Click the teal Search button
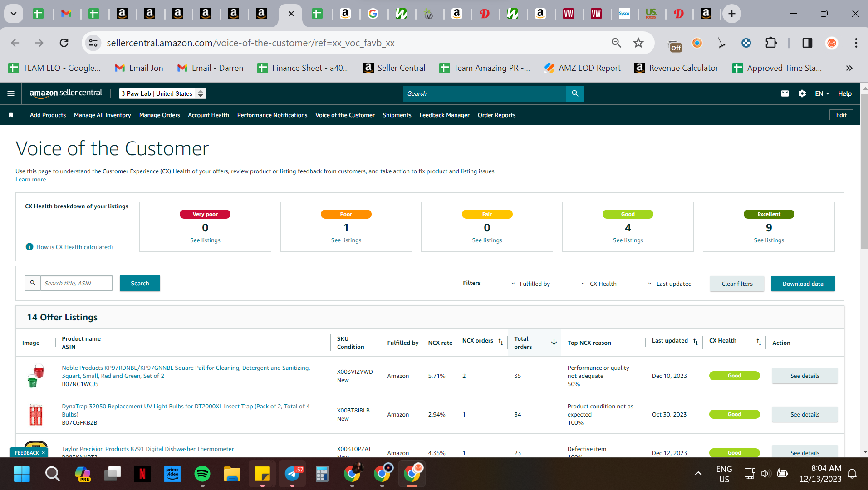Screen dimensions: 868x490 (x=140, y=283)
